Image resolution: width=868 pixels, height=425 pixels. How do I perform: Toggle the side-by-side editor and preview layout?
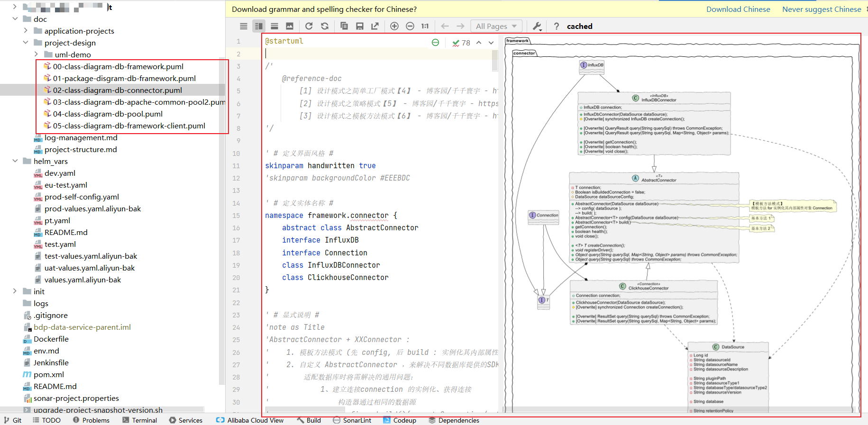coord(259,26)
